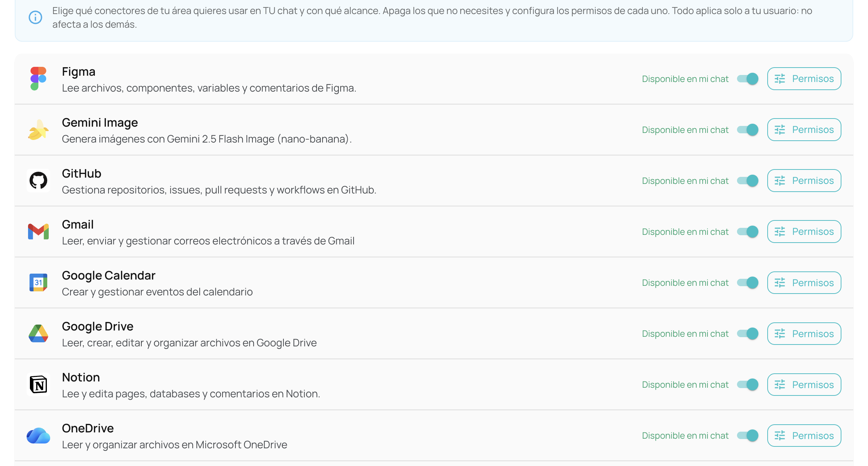Toggle the Gmail connector availability
The image size is (868, 466).
pos(748,232)
